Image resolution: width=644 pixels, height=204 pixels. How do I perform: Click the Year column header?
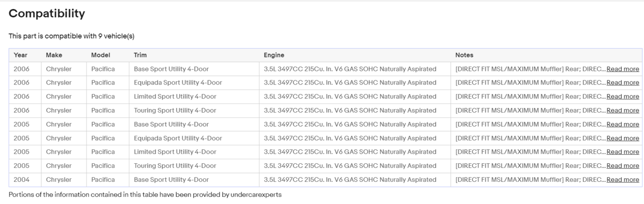(21, 55)
